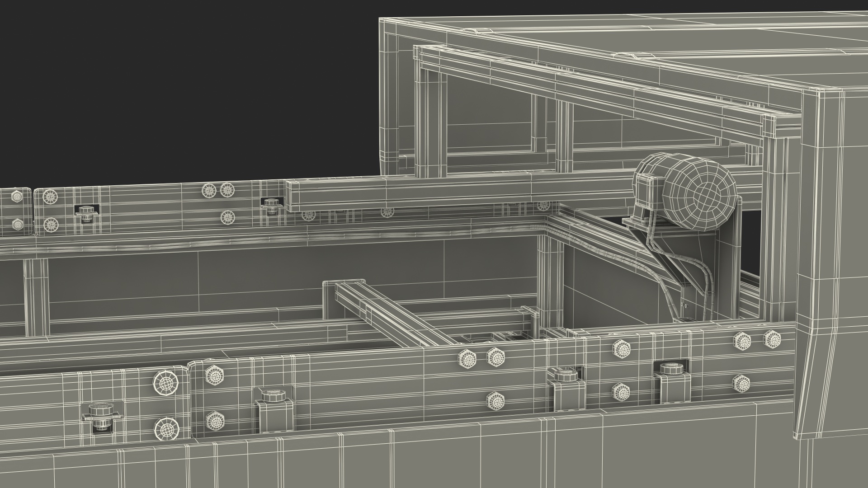
Task: Click the rightmost bolt on the front rail
Action: [772, 339]
